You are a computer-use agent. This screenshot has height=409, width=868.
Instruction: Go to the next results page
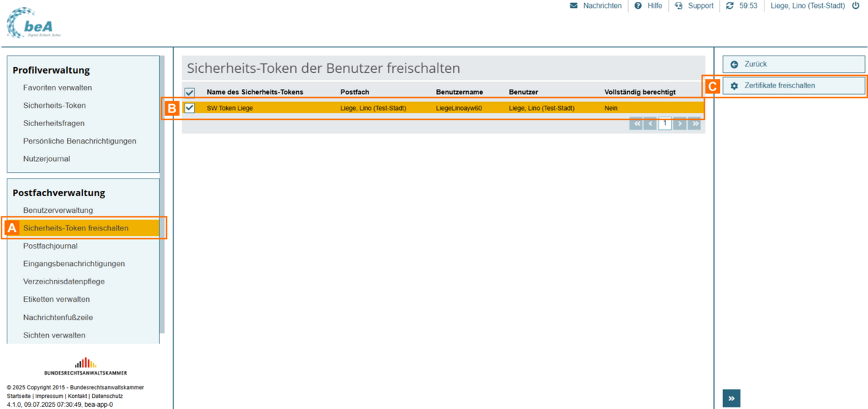[x=680, y=124]
